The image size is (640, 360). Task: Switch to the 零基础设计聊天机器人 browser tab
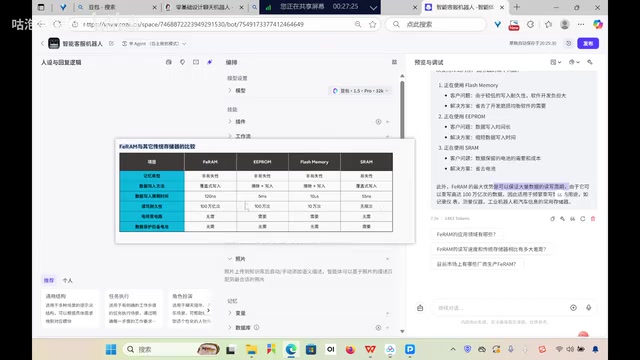pyautogui.click(x=204, y=7)
